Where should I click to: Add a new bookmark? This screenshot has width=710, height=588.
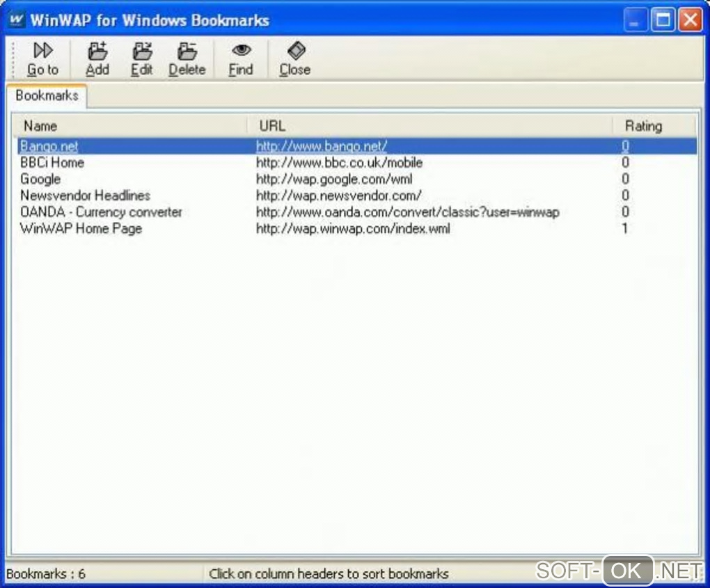tap(97, 59)
